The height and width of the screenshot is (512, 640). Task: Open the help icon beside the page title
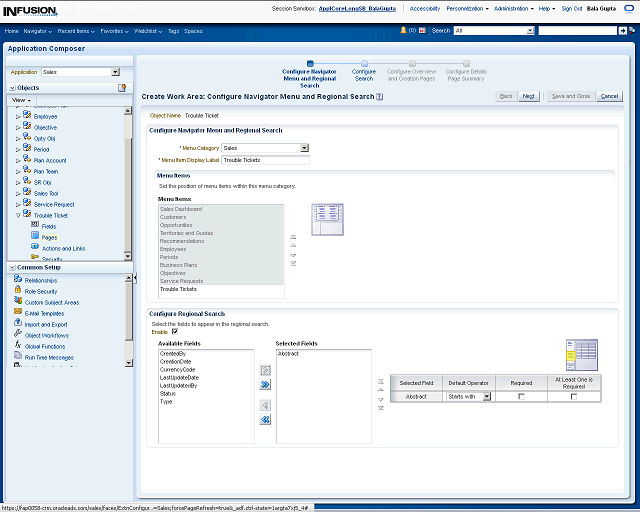(381, 97)
